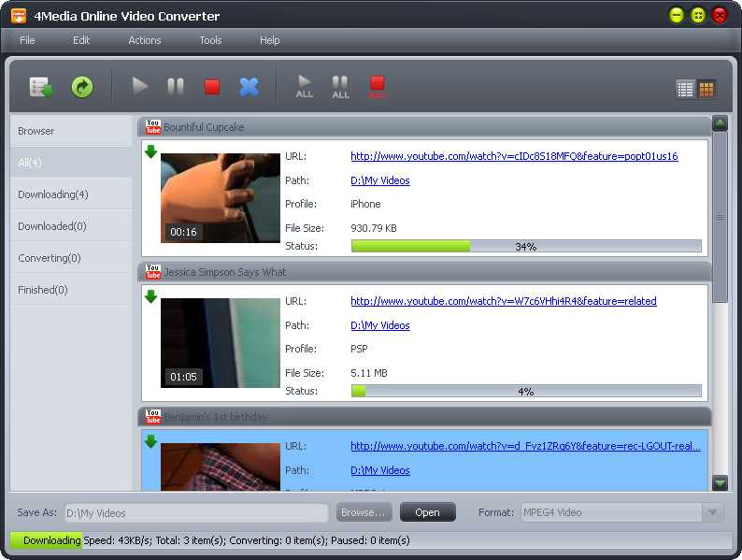Show Finished(0) items
The image size is (742, 560).
[71, 289]
